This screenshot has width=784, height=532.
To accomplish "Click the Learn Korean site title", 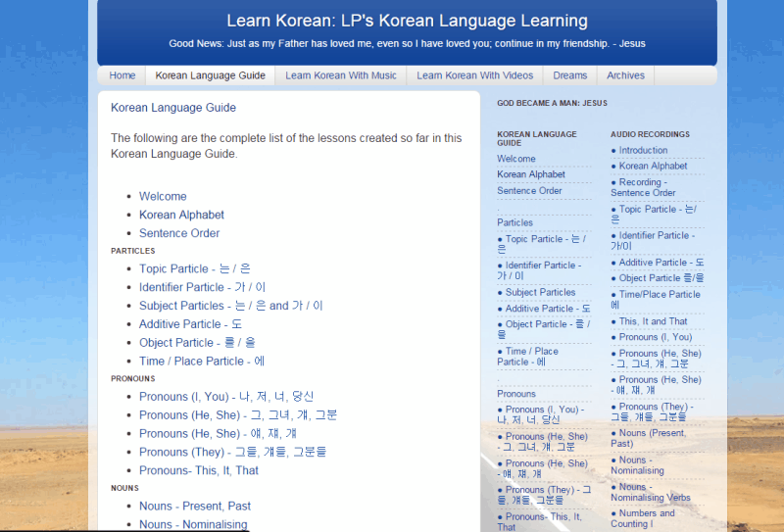I will [x=407, y=21].
